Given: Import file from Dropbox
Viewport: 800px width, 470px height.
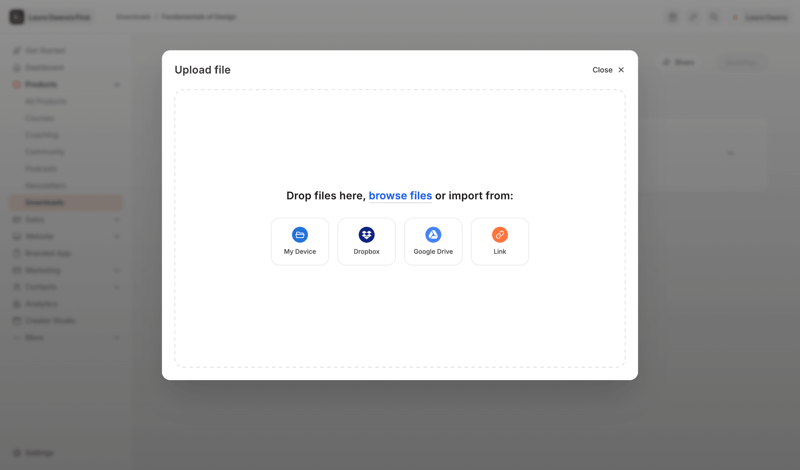Looking at the screenshot, I should point(366,241).
